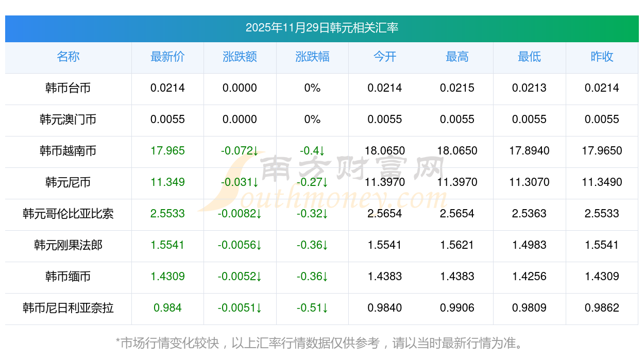
Task: Click the 2025年11月29日韩元相关汇率 title banner
Action: pos(321,28)
